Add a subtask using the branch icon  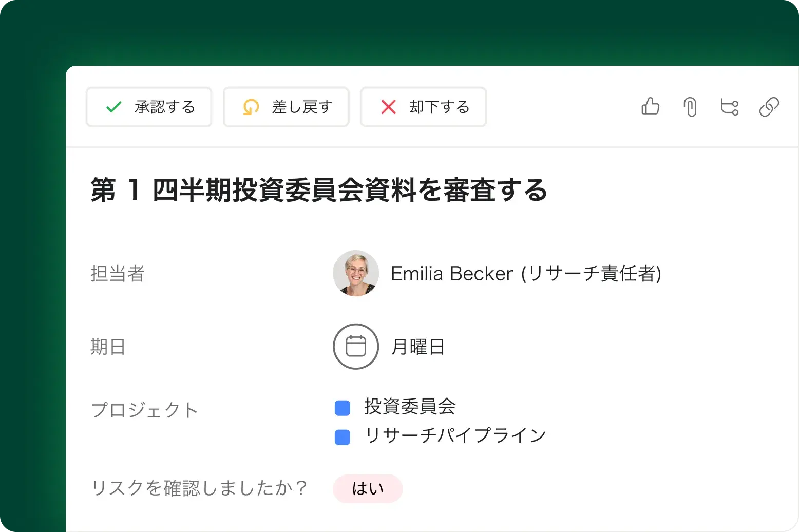pos(729,107)
